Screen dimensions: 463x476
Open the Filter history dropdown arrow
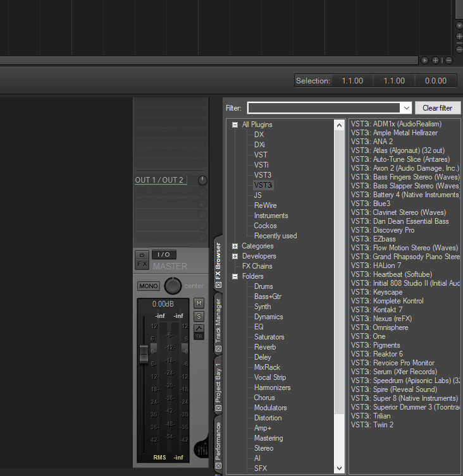406,108
